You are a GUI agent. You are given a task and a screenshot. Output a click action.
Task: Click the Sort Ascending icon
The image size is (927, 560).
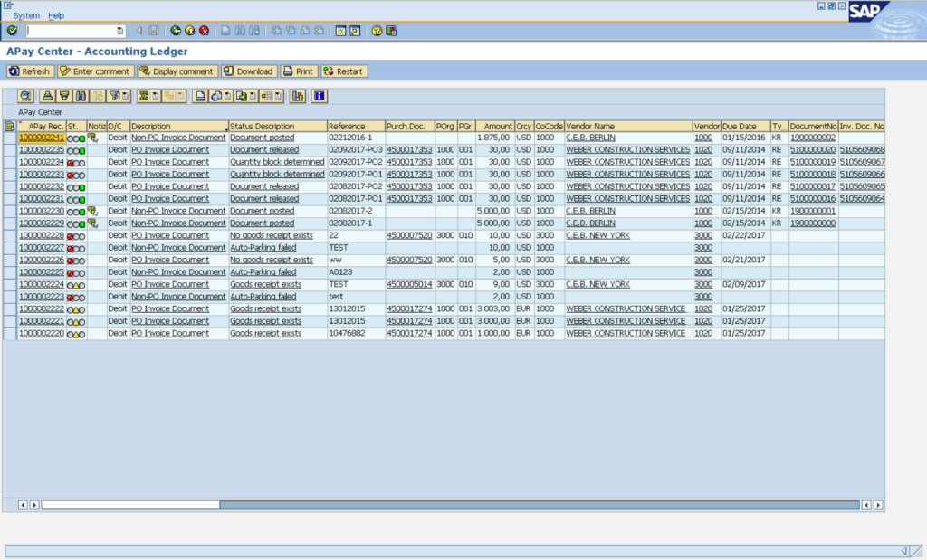point(49,96)
